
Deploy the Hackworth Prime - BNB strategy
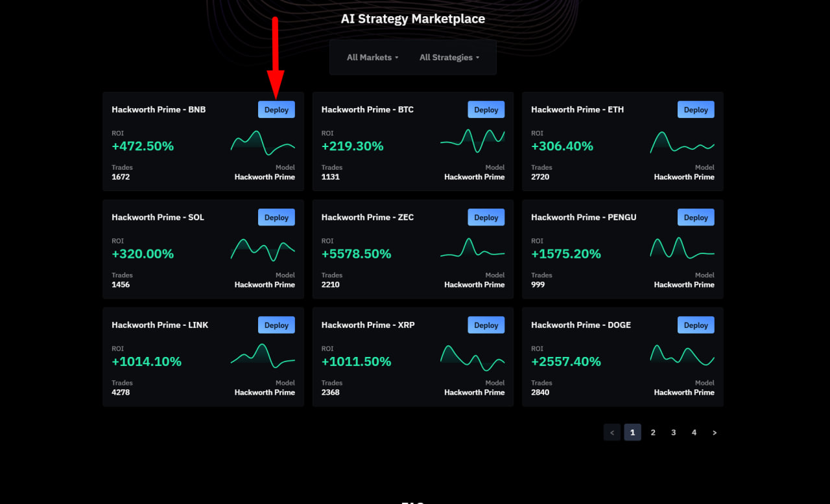click(276, 109)
